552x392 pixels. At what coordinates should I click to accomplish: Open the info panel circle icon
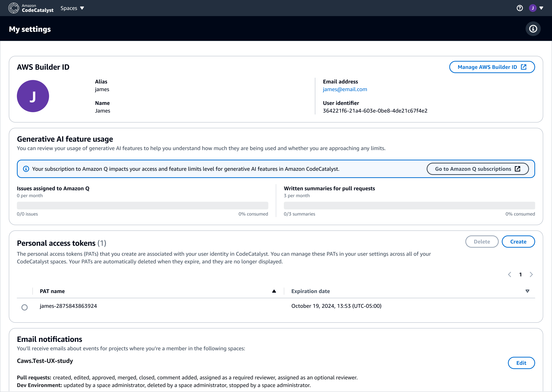pyautogui.click(x=533, y=29)
